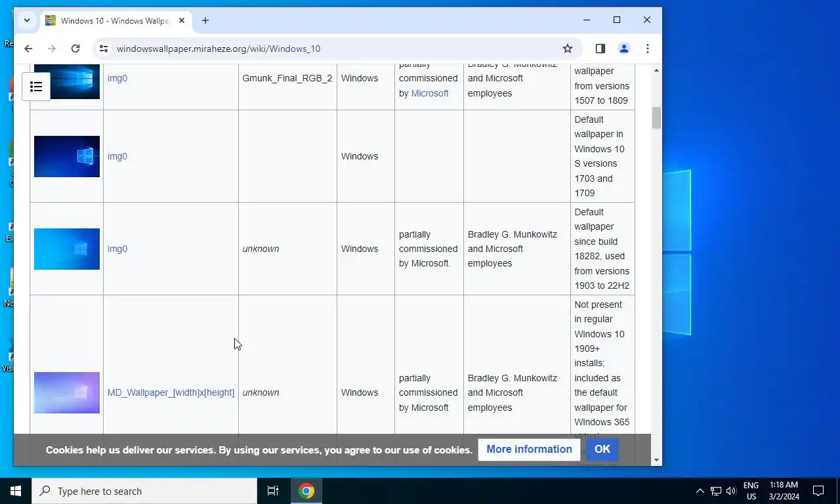Image resolution: width=840 pixels, height=504 pixels.
Task: Click 'Default wallpaper in Windows 10 S' description
Action: (x=600, y=156)
